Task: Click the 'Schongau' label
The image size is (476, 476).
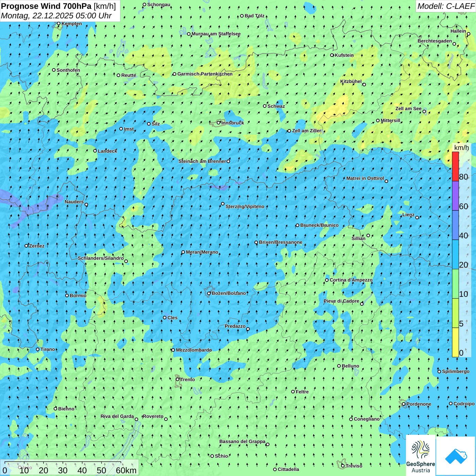Action: 159,4
